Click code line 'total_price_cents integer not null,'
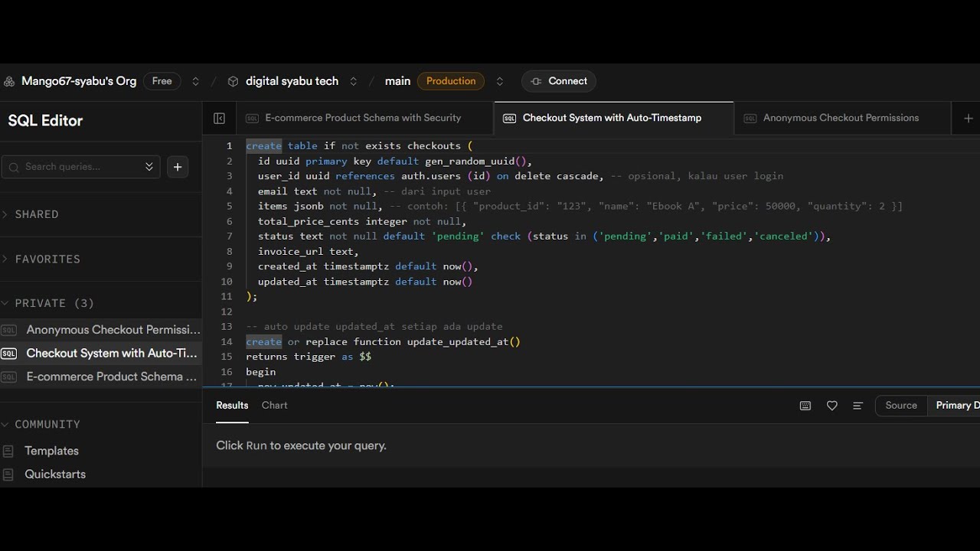This screenshot has width=980, height=551. point(362,221)
